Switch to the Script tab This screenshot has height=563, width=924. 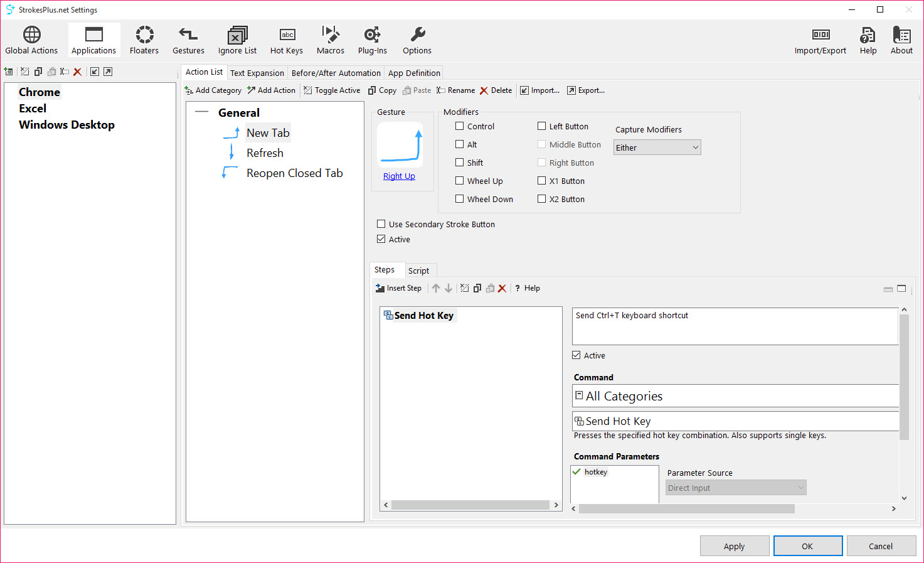[418, 271]
